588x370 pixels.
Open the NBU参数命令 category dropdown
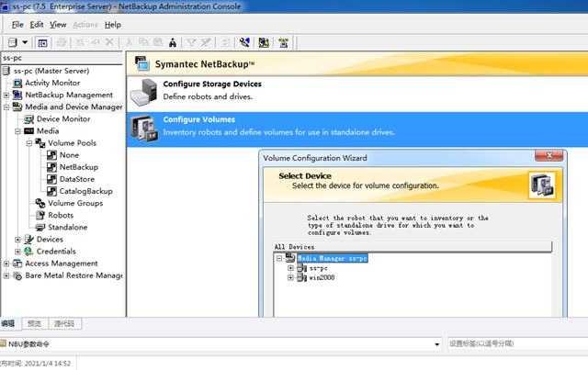tap(437, 344)
